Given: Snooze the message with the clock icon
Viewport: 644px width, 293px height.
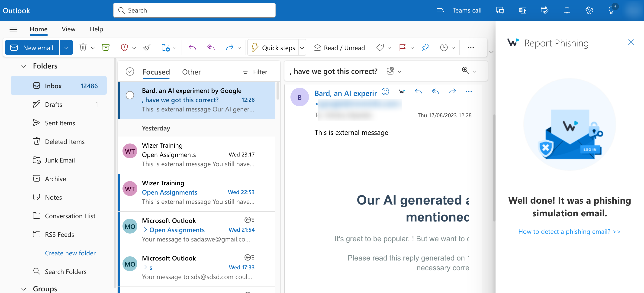Looking at the screenshot, I should click(x=444, y=47).
